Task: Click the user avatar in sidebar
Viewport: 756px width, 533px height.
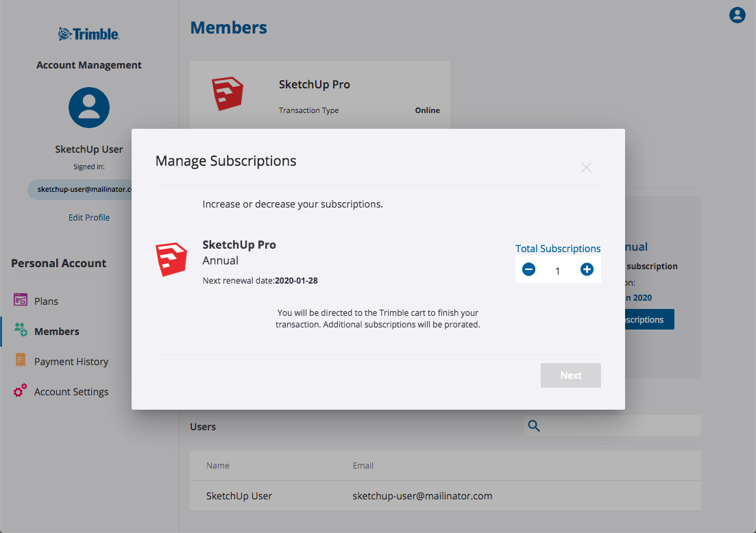Action: tap(88, 108)
